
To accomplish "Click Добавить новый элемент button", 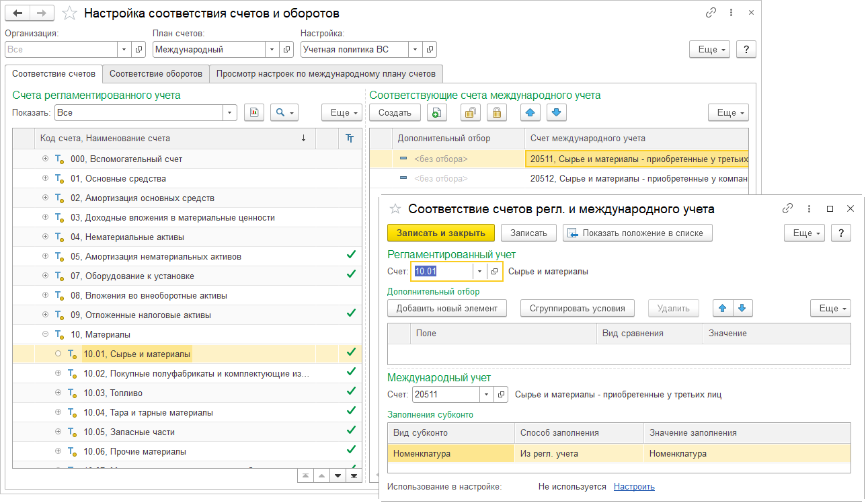I will click(x=446, y=308).
